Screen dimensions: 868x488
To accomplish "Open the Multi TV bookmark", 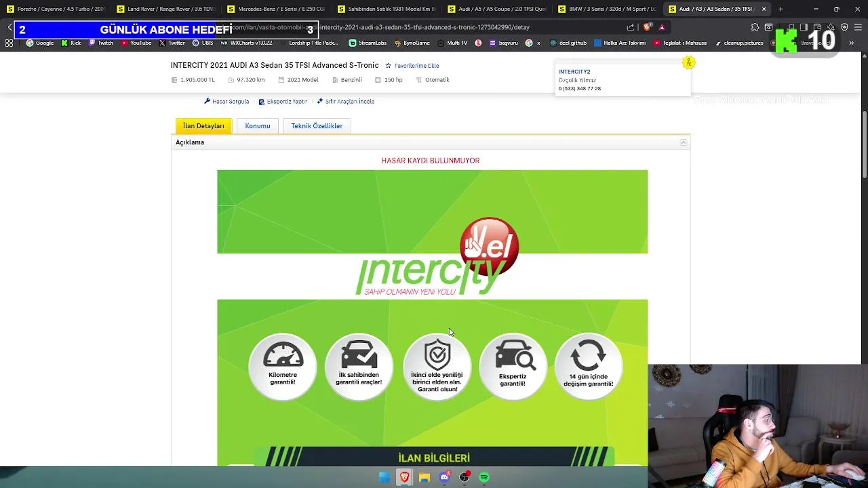I will tap(453, 43).
